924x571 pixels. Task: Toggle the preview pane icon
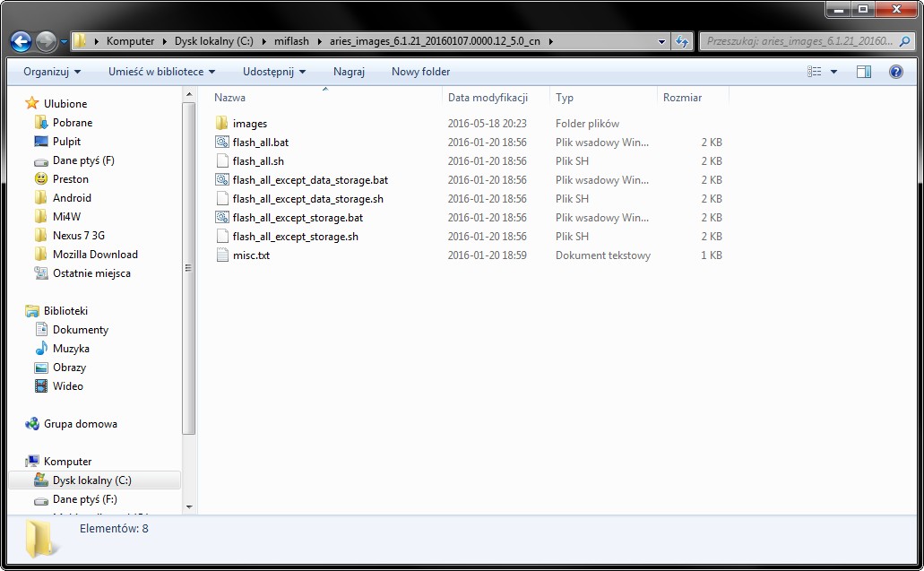864,72
